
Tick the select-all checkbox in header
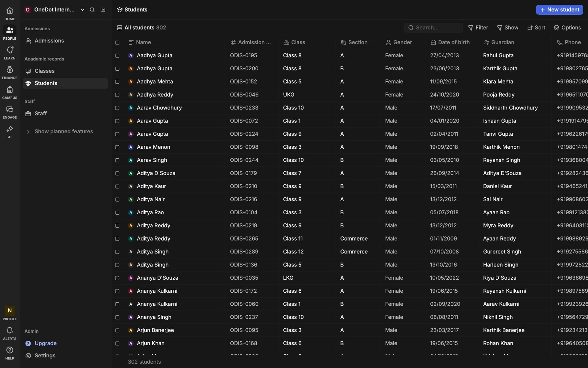(x=117, y=43)
